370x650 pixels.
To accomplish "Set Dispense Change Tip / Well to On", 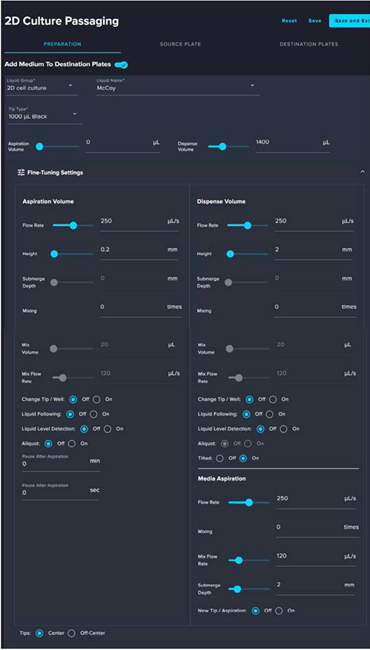I will (273, 400).
